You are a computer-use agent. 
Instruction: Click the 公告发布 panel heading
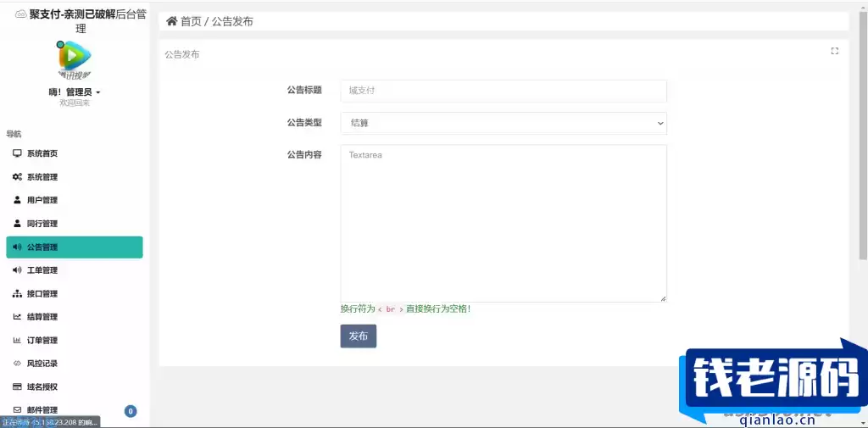(182, 54)
